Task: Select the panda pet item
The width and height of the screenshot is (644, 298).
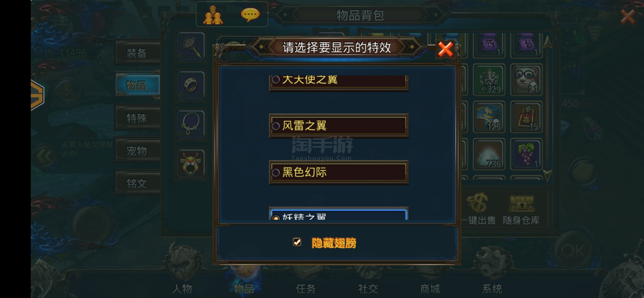Action: click(526, 79)
